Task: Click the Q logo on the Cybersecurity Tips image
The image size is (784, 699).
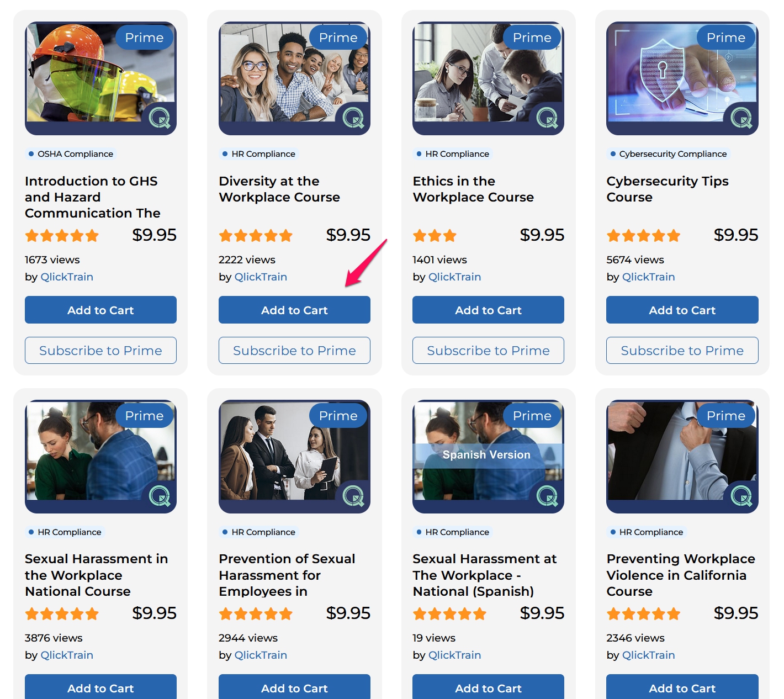Action: point(741,117)
